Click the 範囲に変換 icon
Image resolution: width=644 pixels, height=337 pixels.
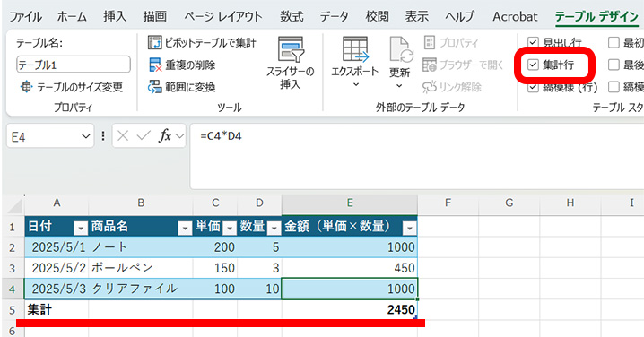click(x=155, y=87)
